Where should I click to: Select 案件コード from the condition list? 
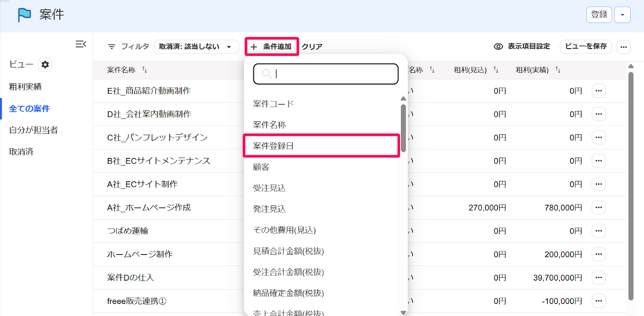coord(273,104)
